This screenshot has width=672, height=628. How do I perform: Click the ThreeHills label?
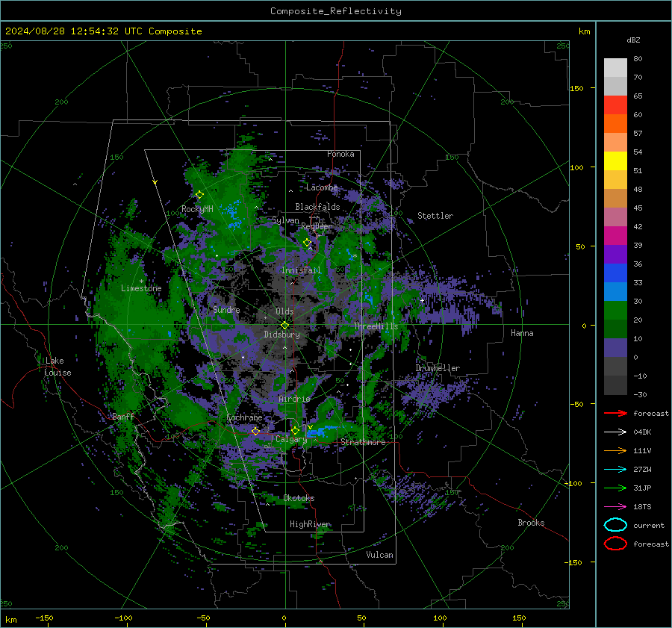pyautogui.click(x=376, y=326)
